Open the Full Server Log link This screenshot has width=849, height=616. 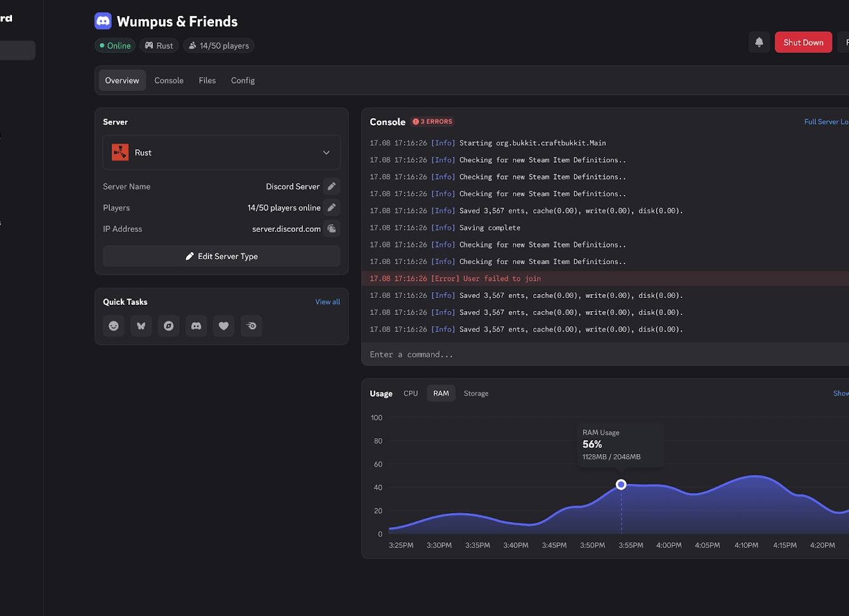[826, 121]
